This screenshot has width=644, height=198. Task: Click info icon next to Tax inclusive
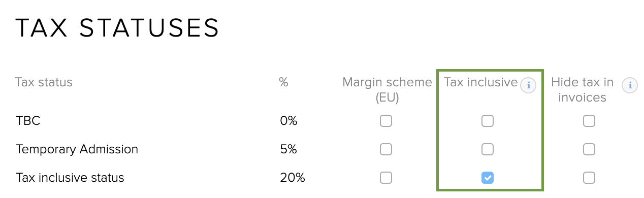point(528,85)
